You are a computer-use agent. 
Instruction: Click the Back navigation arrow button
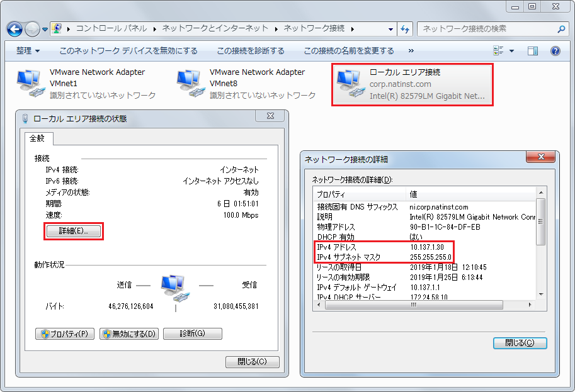pyautogui.click(x=14, y=29)
